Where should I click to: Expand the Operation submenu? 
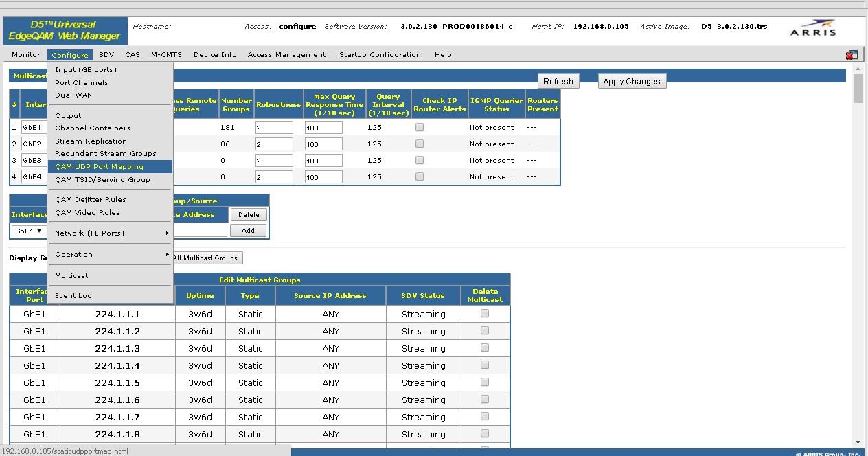tap(110, 254)
